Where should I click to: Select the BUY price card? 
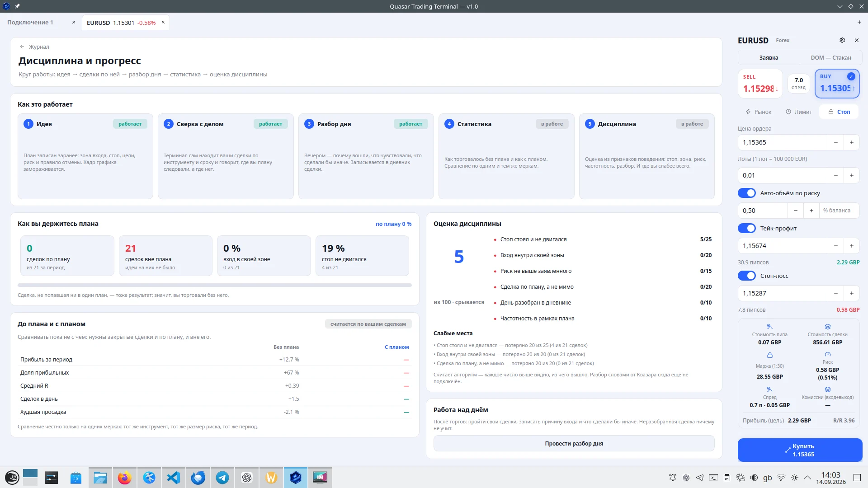click(837, 84)
